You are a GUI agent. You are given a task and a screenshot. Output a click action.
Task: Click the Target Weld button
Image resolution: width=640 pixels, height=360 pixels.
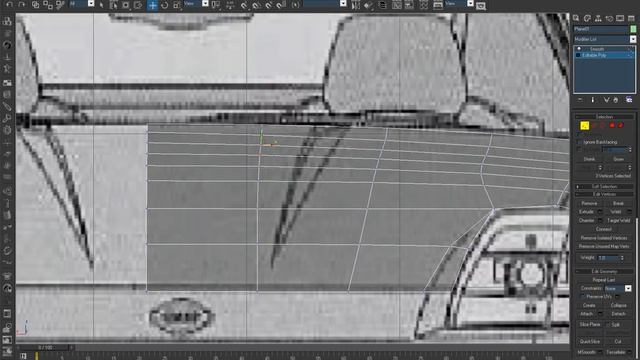click(618, 220)
